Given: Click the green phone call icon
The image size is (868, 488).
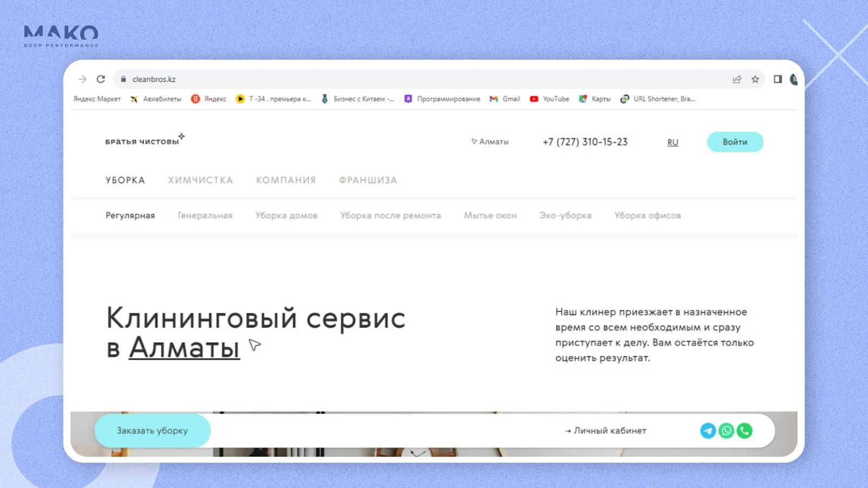Looking at the screenshot, I should click(x=745, y=431).
